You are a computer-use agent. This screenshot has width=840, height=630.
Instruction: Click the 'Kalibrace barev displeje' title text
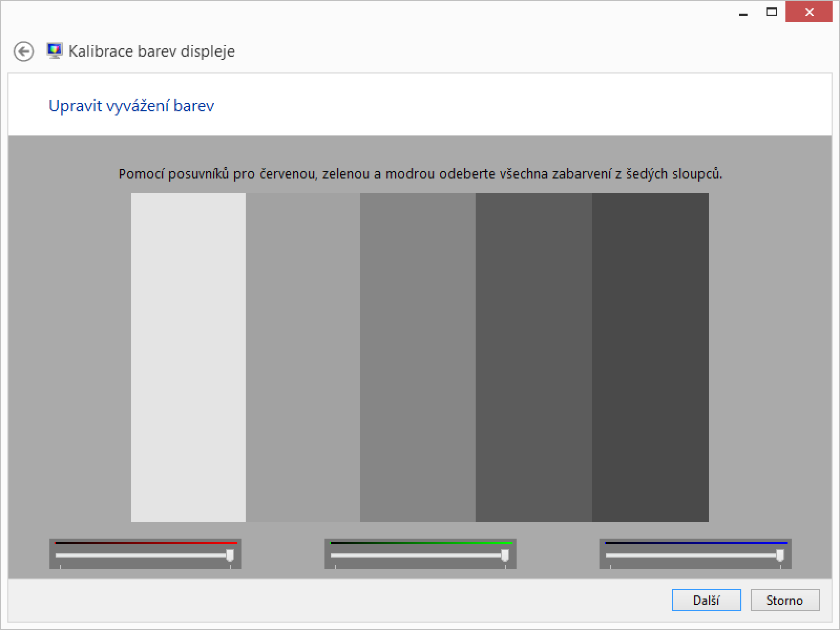click(x=152, y=51)
